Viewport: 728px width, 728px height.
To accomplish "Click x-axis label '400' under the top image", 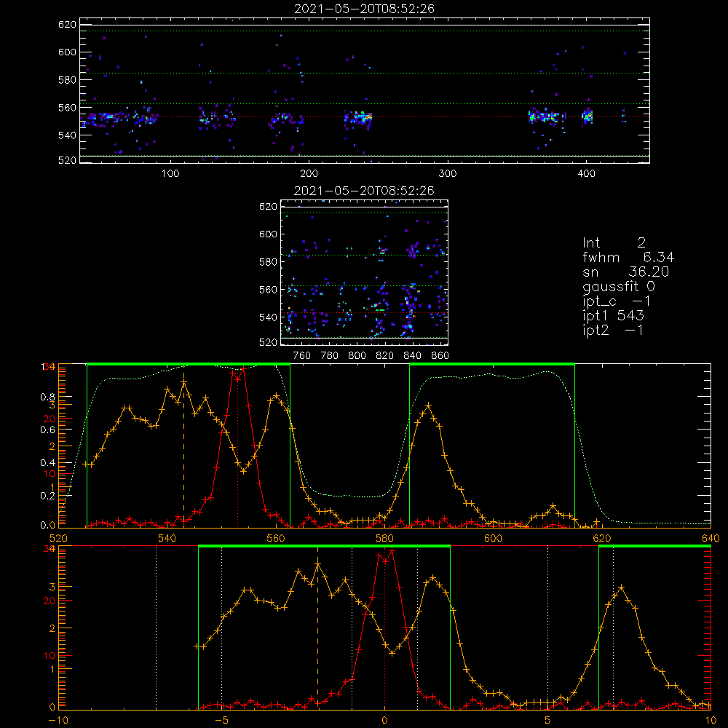I will coord(586,173).
